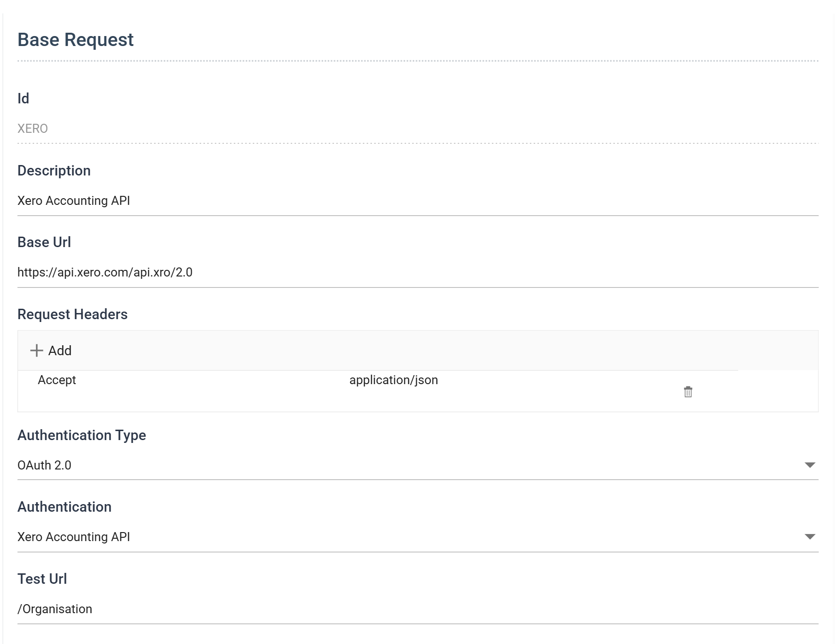Image resolution: width=835 pixels, height=644 pixels.
Task: Click the Authentication Type label
Action: (82, 435)
